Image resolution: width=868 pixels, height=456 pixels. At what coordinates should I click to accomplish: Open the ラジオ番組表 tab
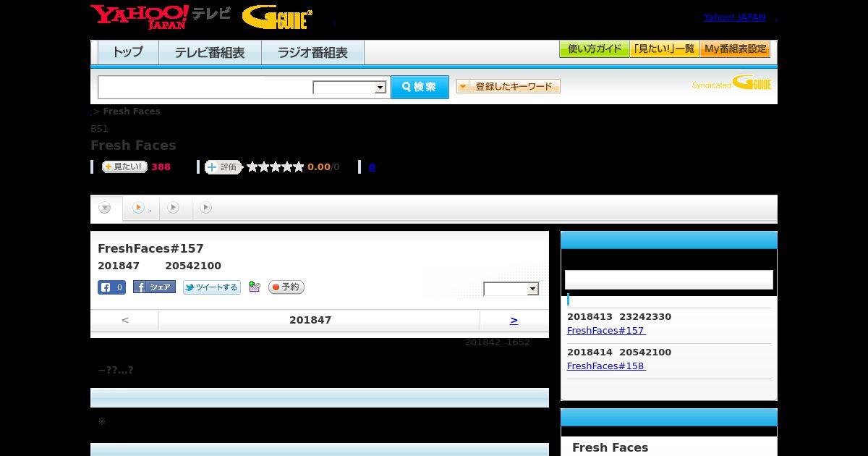point(312,52)
